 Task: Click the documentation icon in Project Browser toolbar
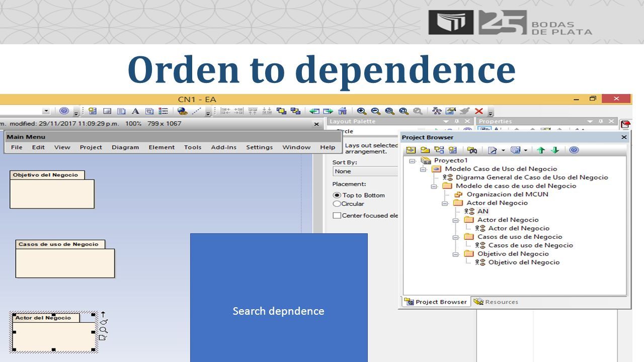click(x=493, y=150)
